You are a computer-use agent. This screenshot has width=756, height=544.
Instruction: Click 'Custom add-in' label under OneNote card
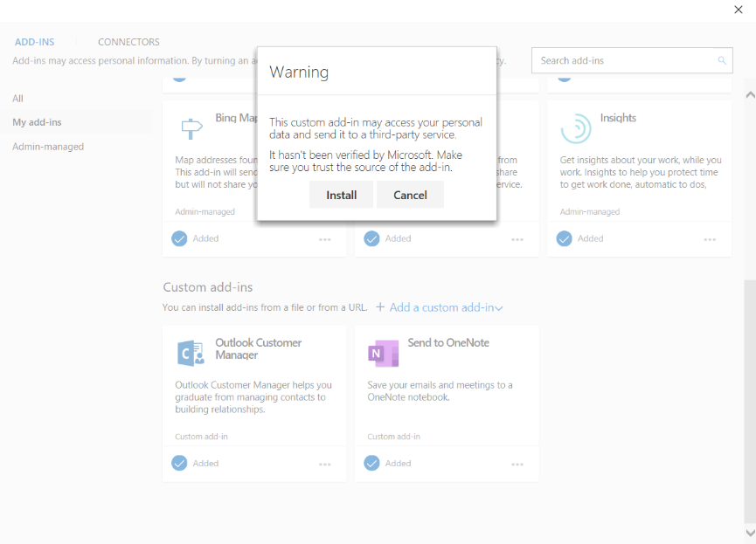point(393,437)
